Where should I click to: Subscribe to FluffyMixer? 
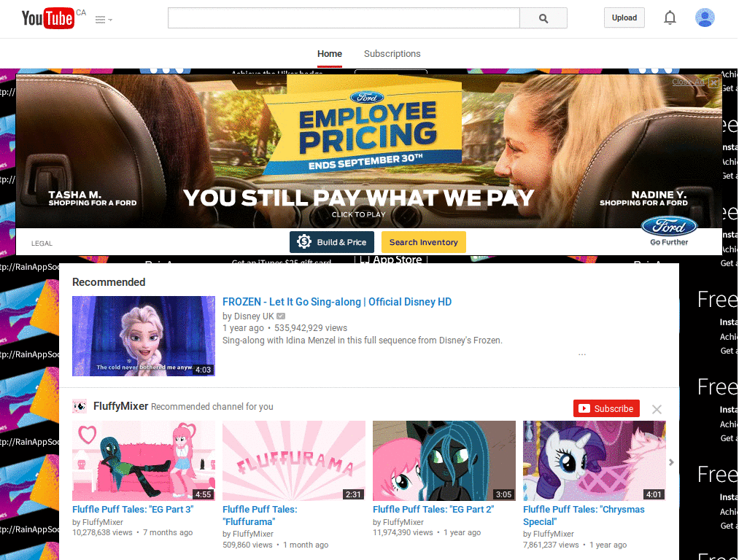click(x=606, y=408)
